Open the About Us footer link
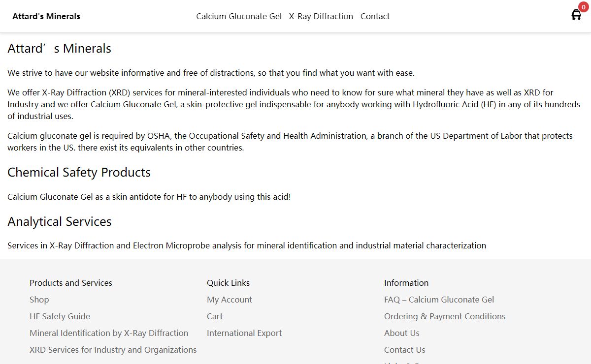This screenshot has width=591, height=364. click(402, 333)
